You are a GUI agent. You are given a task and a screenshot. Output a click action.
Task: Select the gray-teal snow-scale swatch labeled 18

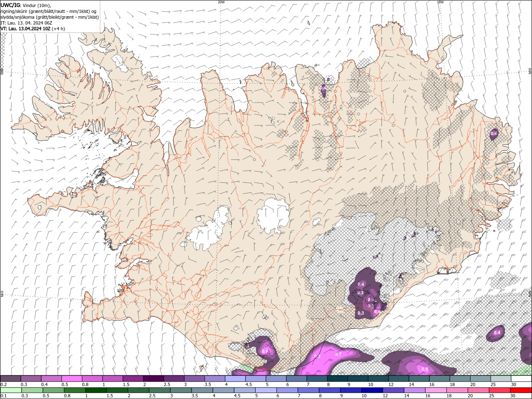point(460,379)
